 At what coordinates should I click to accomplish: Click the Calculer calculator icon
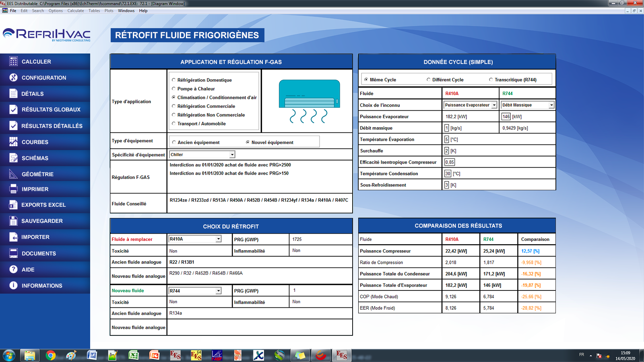point(13,61)
